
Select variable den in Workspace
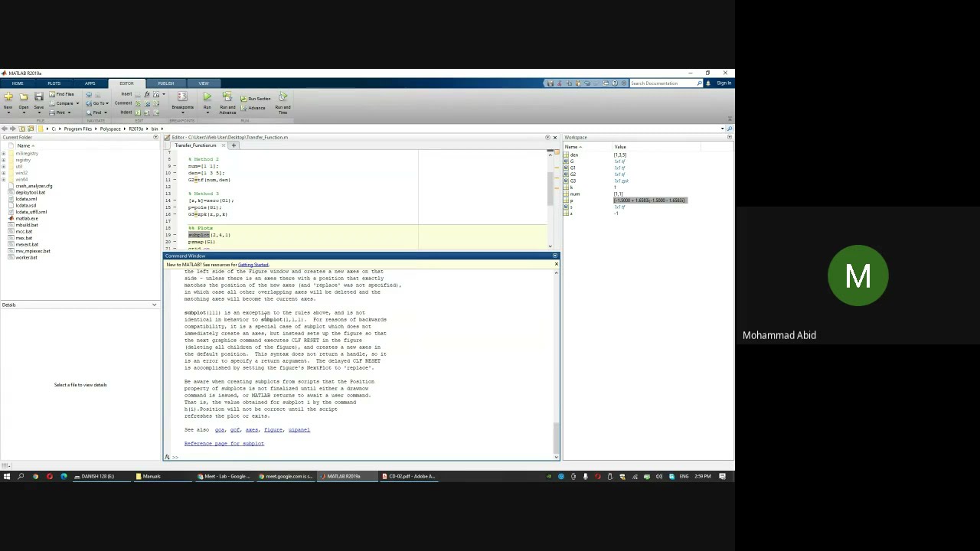[x=574, y=155]
